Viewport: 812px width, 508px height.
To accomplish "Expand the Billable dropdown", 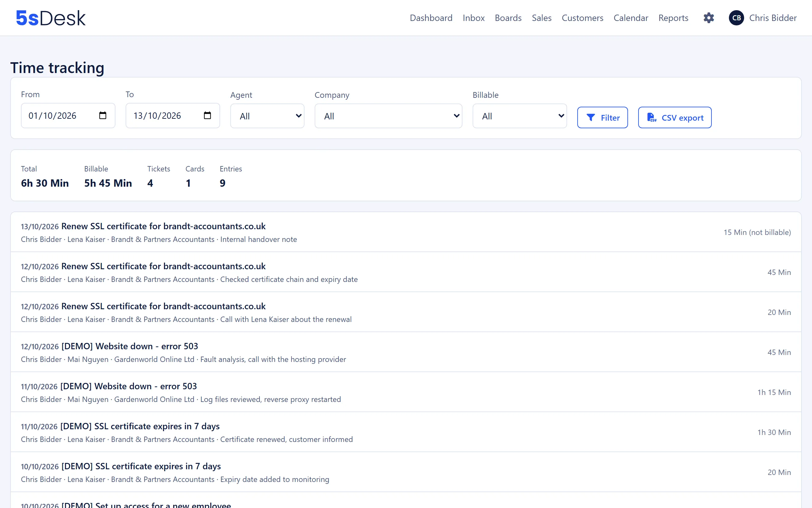I will [520, 116].
